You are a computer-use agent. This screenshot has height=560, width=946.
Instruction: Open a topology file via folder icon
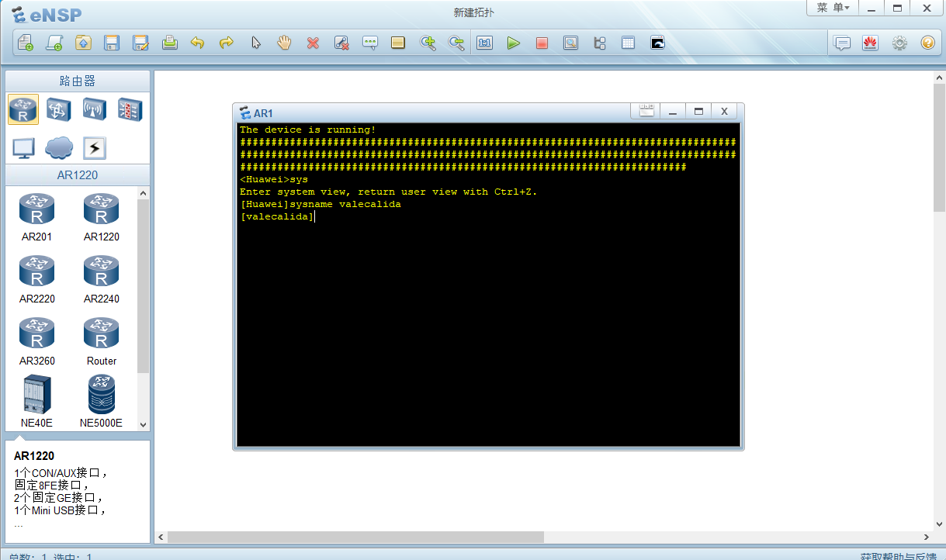coord(83,43)
